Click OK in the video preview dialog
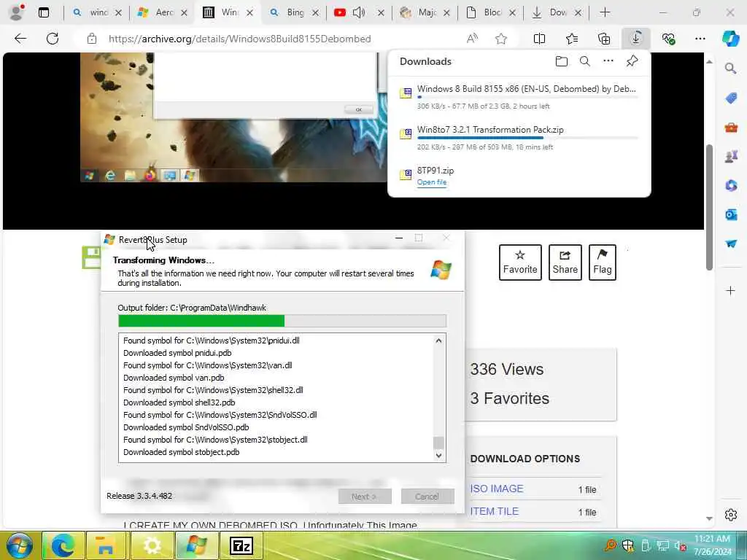Screen dimensions: 747x560 pyautogui.click(x=358, y=109)
